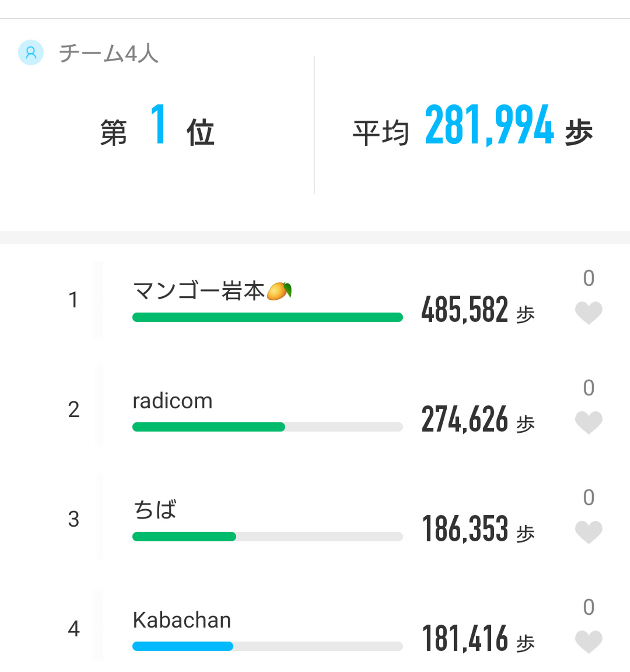Image resolution: width=630 pixels, height=672 pixels.
Task: Tap the ちば member name
Action: tap(155, 510)
